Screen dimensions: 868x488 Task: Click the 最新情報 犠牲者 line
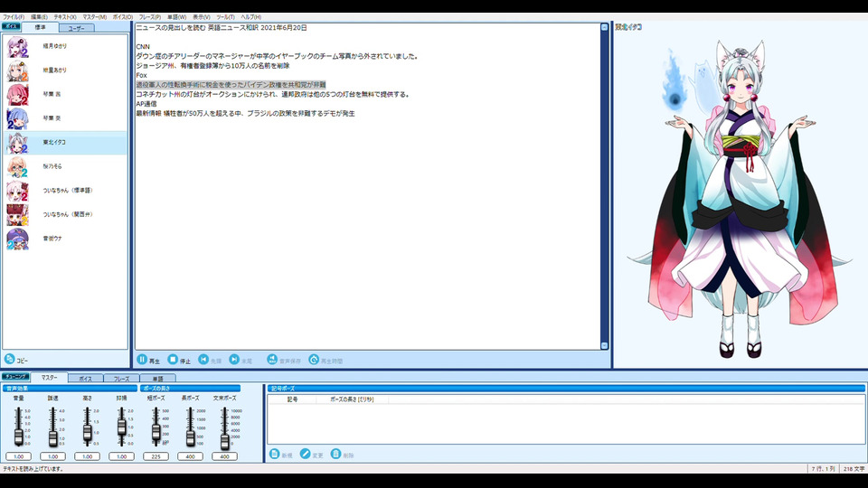[245, 114]
